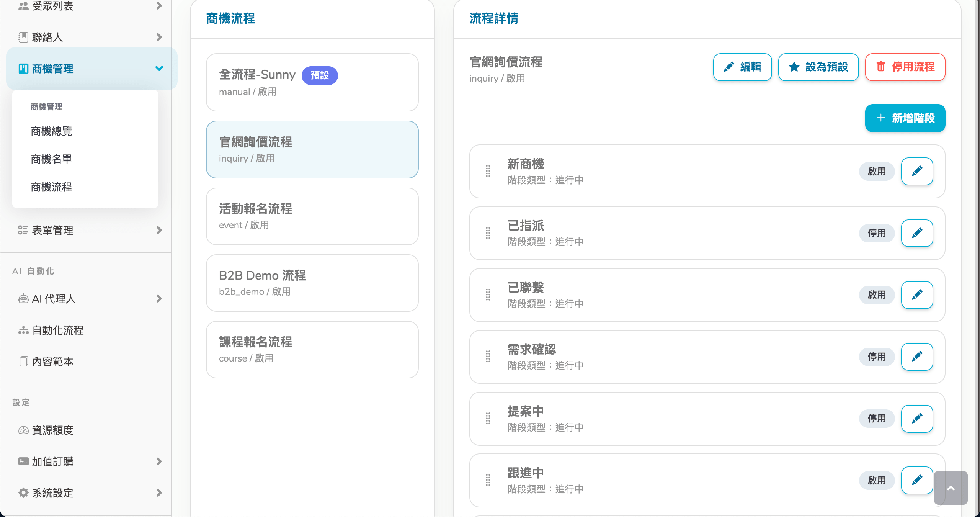Screen dimensions: 980x517
Task: Select the B2B Demo 流程 workflow card
Action: click(312, 283)
